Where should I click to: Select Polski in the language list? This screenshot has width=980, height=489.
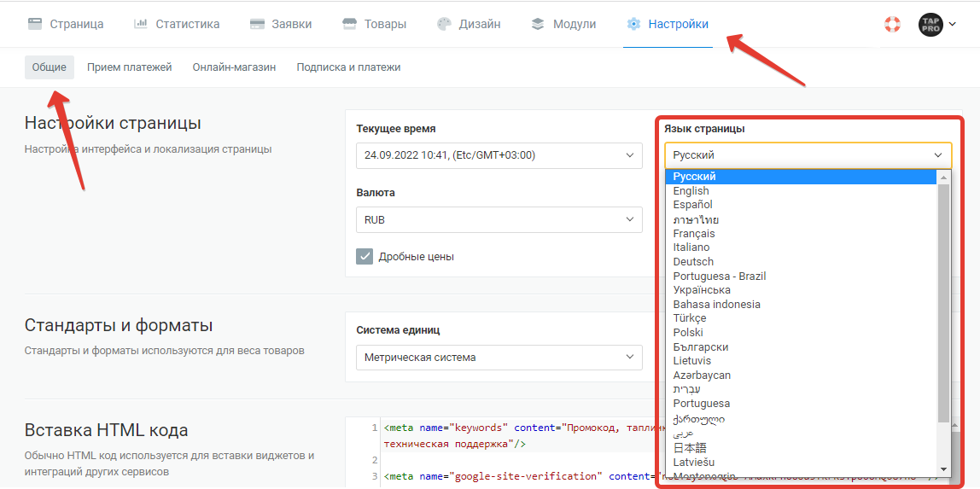coord(802,333)
